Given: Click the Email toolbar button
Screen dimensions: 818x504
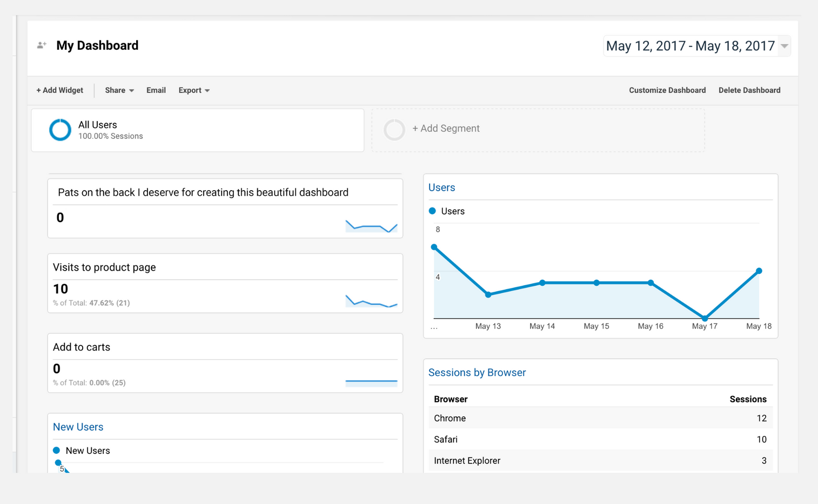Looking at the screenshot, I should [x=156, y=90].
